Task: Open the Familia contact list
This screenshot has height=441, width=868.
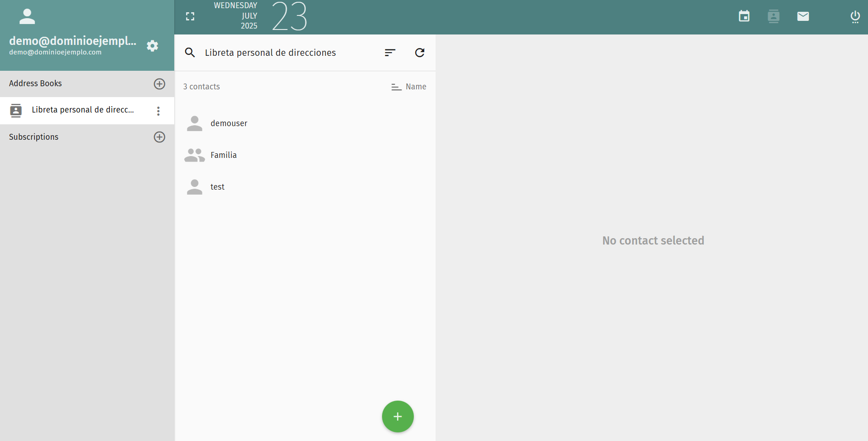Action: [305, 155]
